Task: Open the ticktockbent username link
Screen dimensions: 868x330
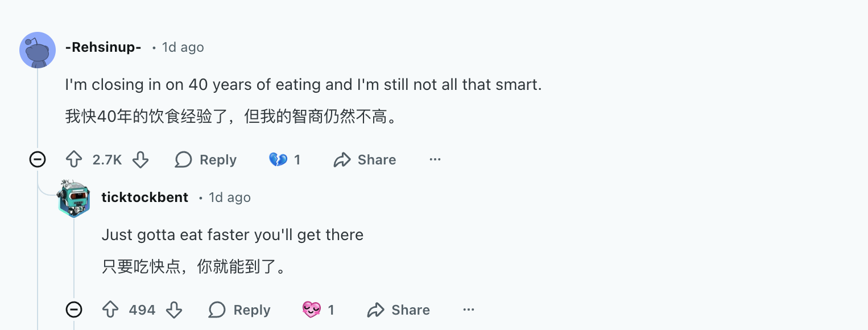Action: 144,197
